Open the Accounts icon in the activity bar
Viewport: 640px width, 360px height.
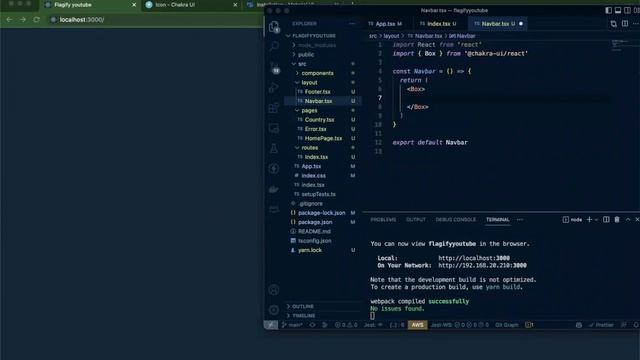click(274, 290)
